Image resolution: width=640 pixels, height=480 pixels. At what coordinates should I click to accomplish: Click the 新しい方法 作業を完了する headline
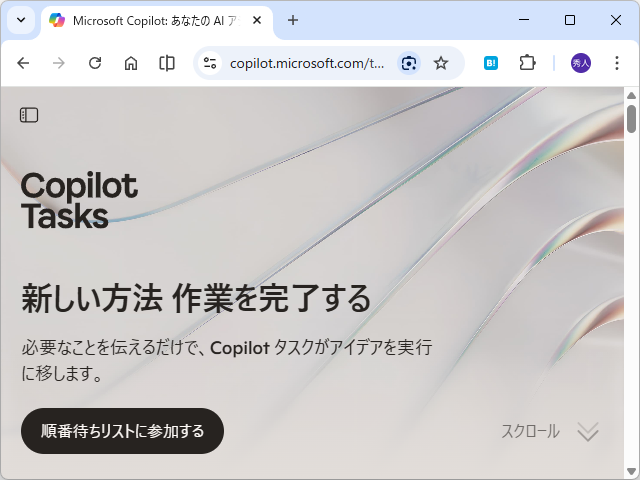196,299
